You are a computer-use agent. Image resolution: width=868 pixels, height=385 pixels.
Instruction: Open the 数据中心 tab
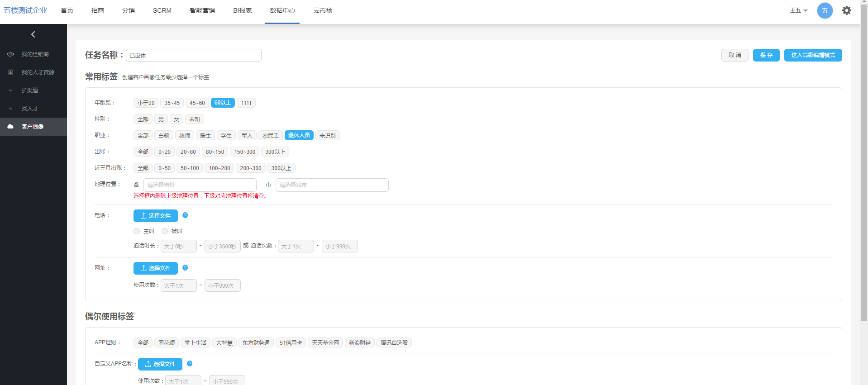point(282,10)
